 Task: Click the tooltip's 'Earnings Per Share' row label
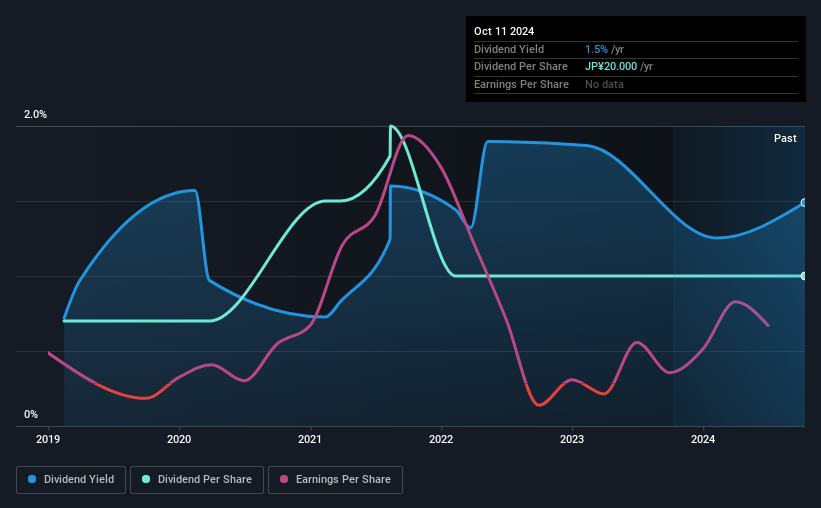pyautogui.click(x=521, y=84)
